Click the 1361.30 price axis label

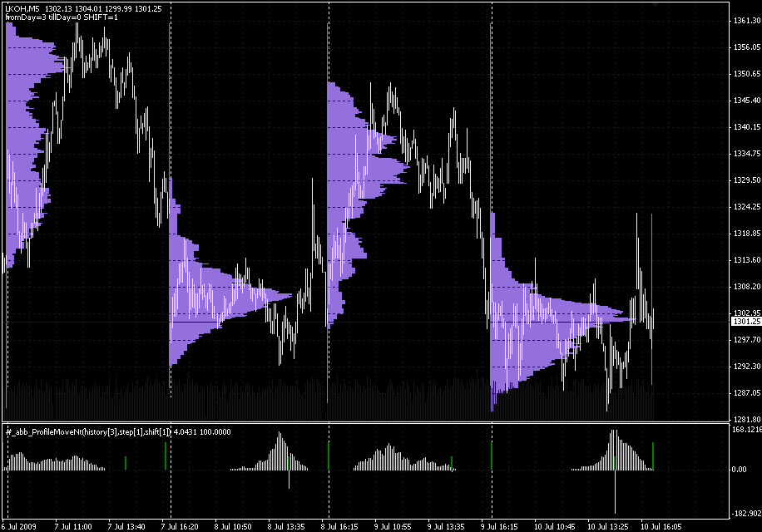coord(745,21)
